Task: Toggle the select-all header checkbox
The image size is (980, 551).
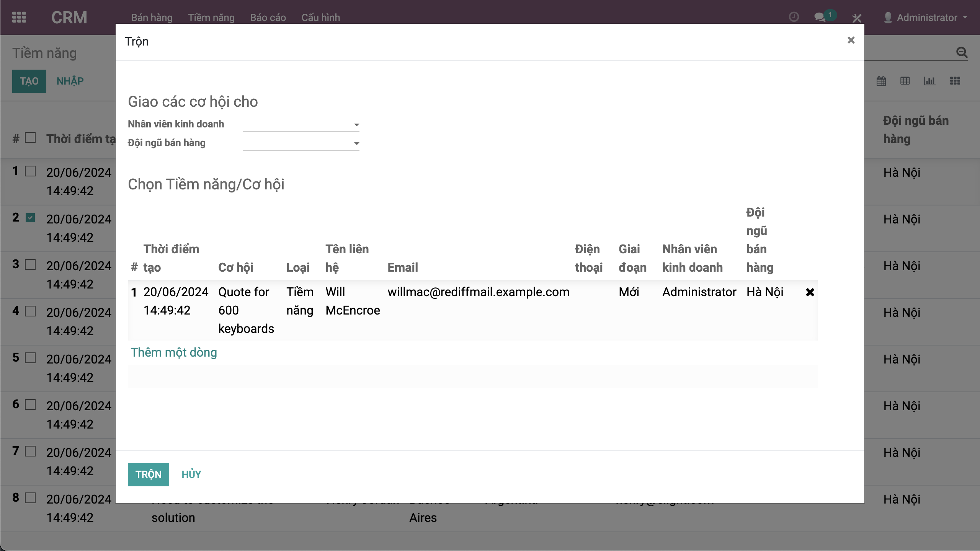Action: (30, 137)
